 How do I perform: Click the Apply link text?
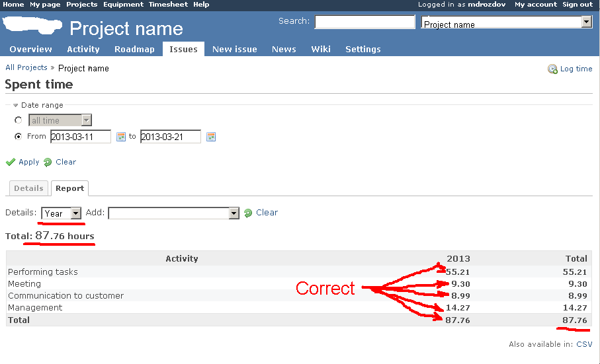click(29, 163)
